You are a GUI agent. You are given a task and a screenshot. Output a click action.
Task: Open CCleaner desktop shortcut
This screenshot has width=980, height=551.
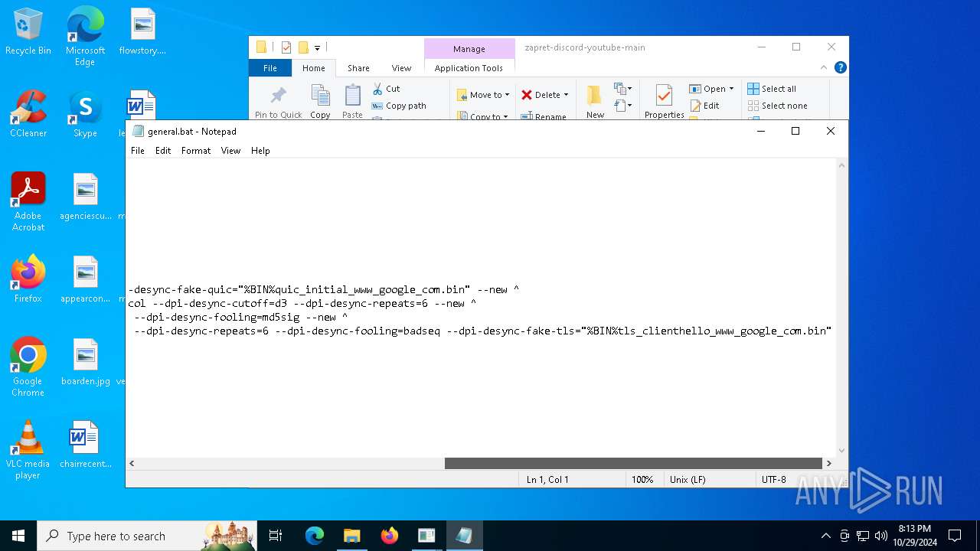pyautogui.click(x=28, y=114)
